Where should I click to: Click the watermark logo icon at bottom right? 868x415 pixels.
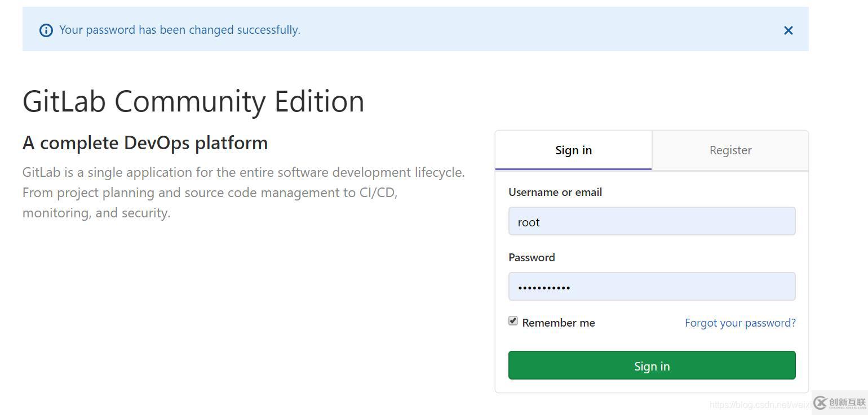click(x=821, y=402)
